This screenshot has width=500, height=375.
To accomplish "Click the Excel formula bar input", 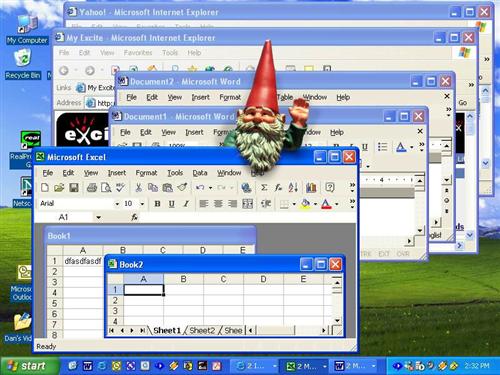I will tap(247, 218).
